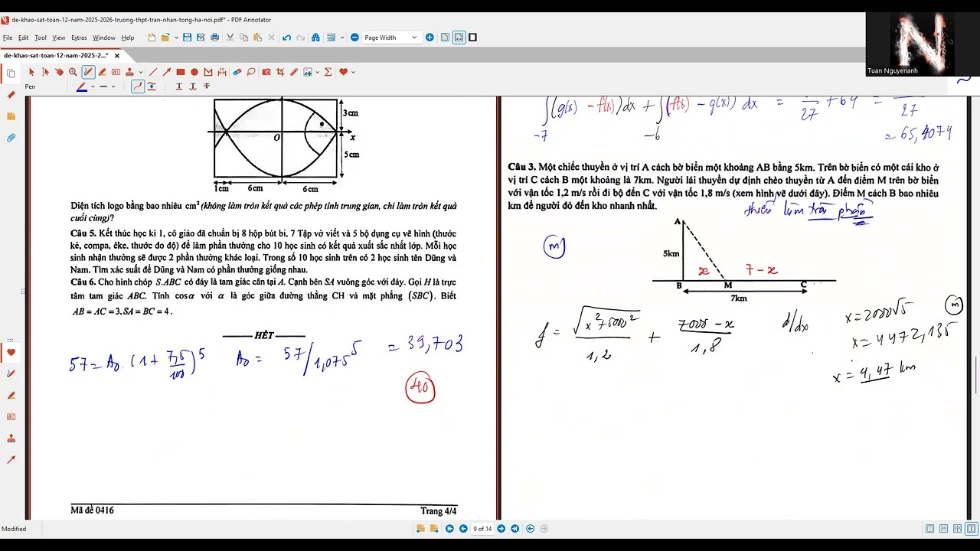Image resolution: width=980 pixels, height=551 pixels.
Task: Print the document
Action: coord(215,37)
